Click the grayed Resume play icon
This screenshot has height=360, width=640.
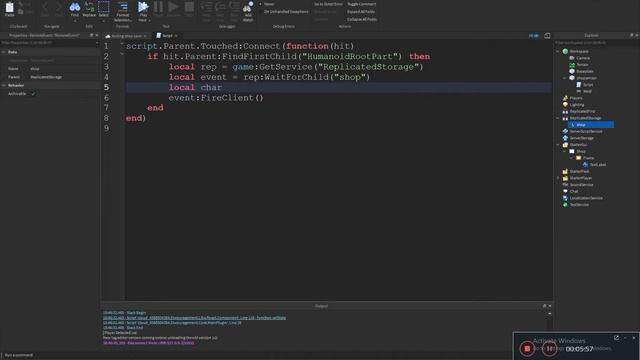click(x=173, y=7)
